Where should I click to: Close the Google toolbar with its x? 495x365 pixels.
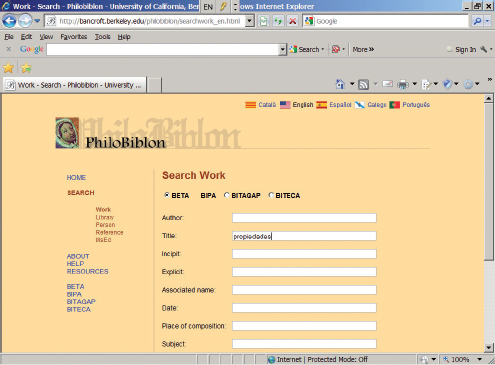tap(9, 49)
